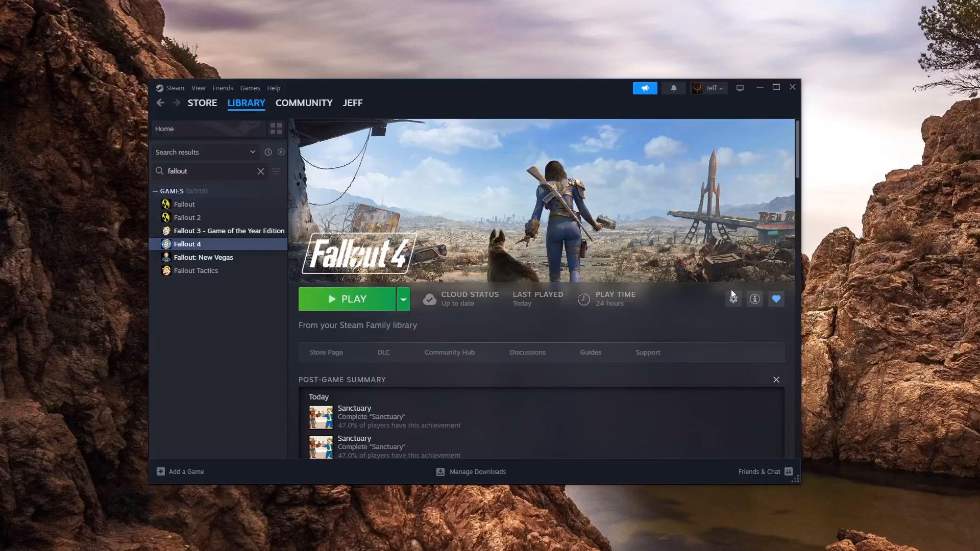The image size is (980, 551).
Task: Open the Jeff account dropdown
Action: coord(709,88)
